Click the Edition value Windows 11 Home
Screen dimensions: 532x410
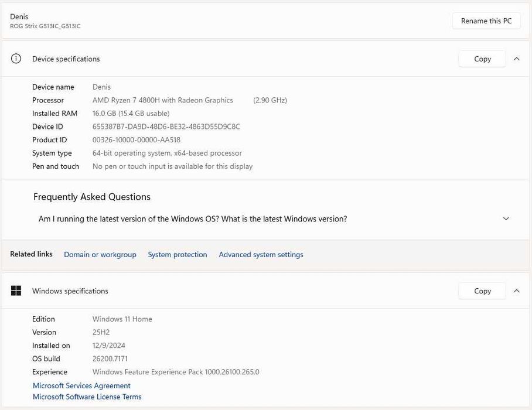(x=122, y=319)
